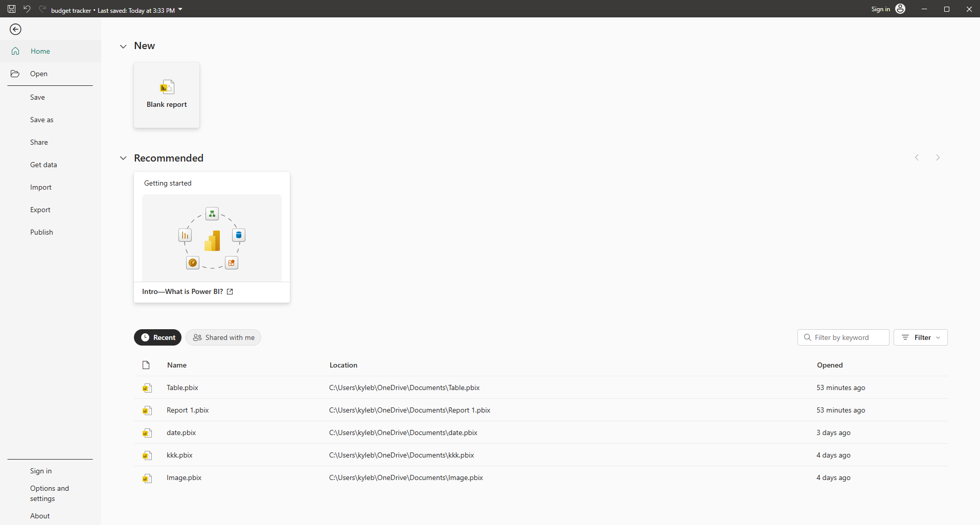Open the kkk.pbix file name
The image size is (980, 525).
(x=179, y=455)
